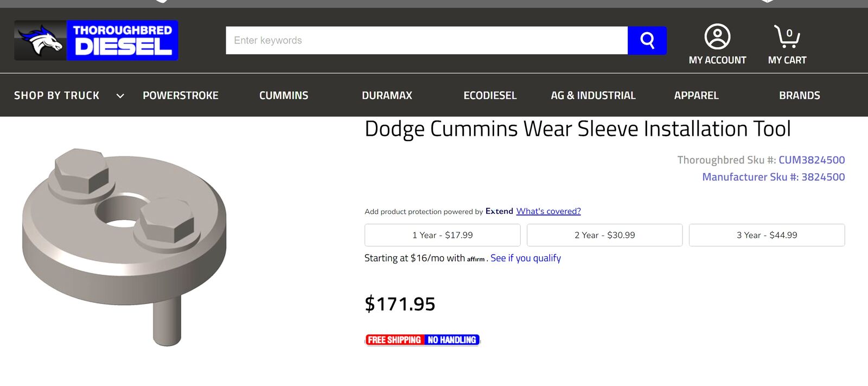Open the Powerstroke menu
868x386 pixels.
[x=180, y=95]
